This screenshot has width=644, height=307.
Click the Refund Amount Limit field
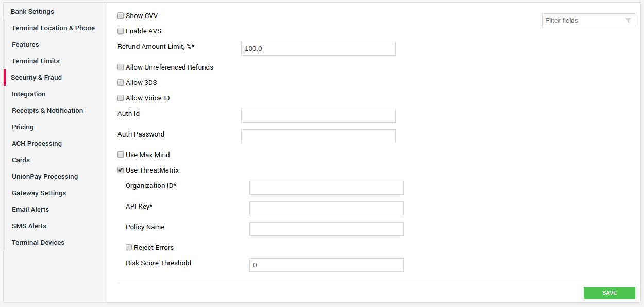pos(318,48)
